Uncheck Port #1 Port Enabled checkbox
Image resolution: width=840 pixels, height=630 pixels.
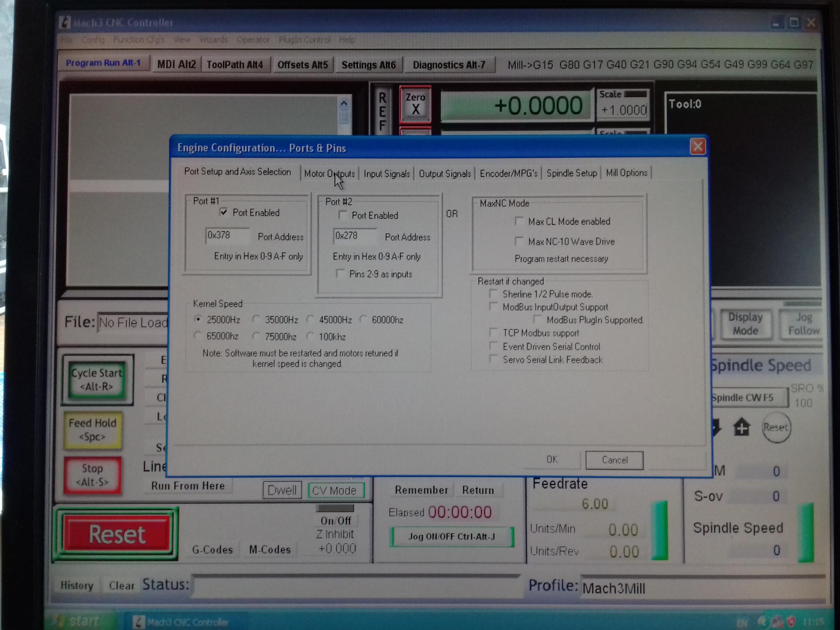click(x=224, y=212)
